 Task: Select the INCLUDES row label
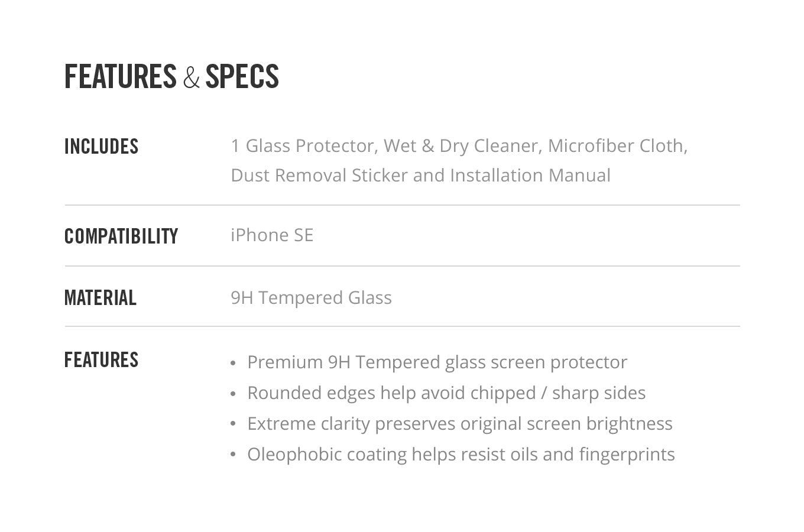(x=101, y=147)
